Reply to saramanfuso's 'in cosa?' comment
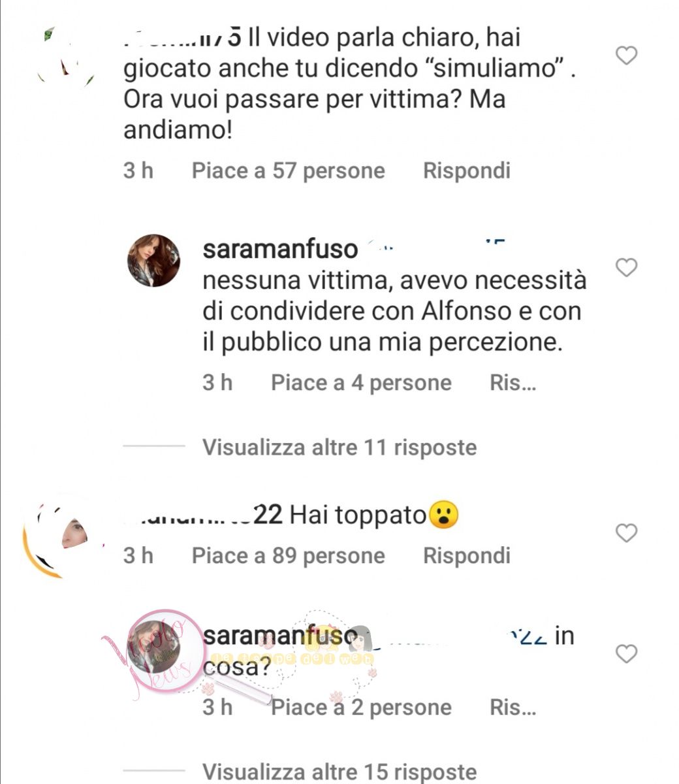The image size is (679, 784). (513, 708)
